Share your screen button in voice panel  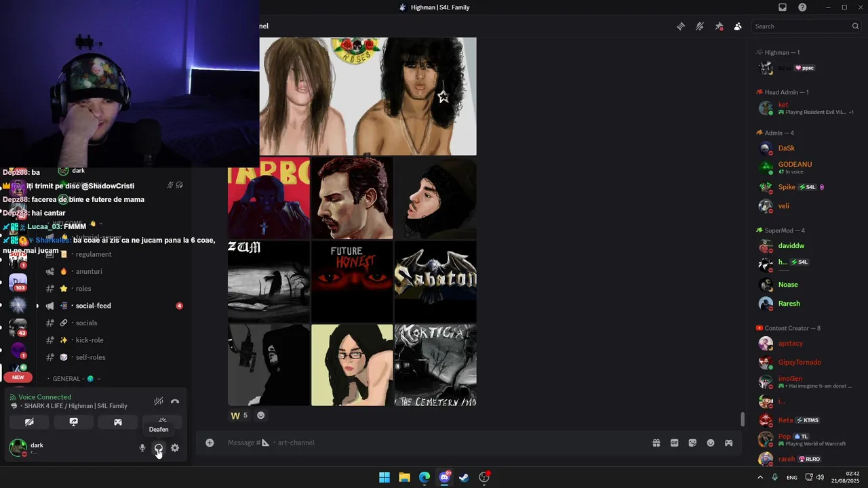73,422
